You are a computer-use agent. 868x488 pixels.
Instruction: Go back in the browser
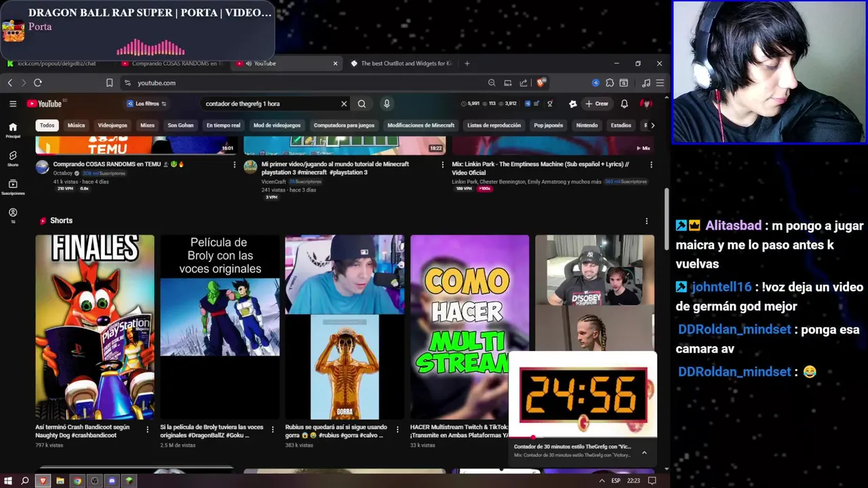point(9,83)
